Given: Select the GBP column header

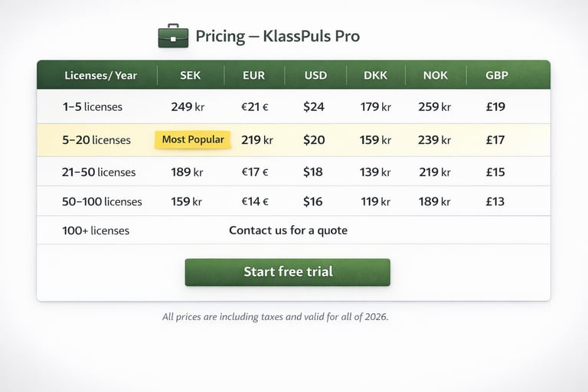Looking at the screenshot, I should 496,75.
